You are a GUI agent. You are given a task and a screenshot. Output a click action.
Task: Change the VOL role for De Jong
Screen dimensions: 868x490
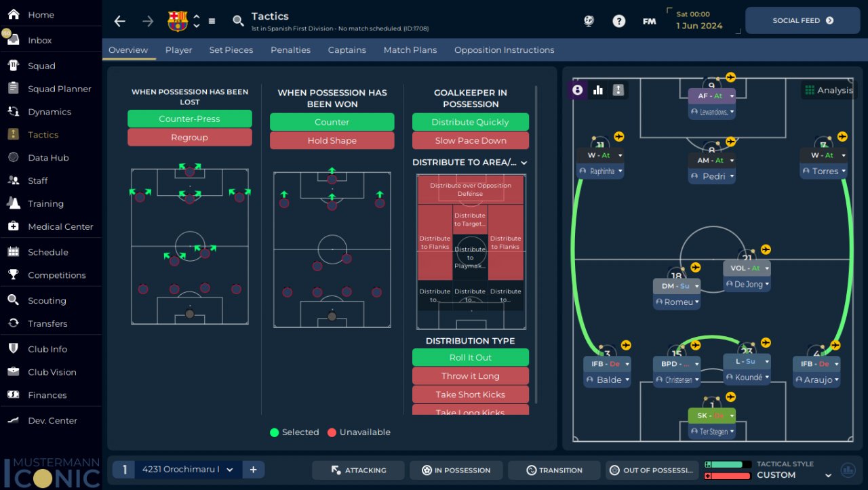click(767, 268)
